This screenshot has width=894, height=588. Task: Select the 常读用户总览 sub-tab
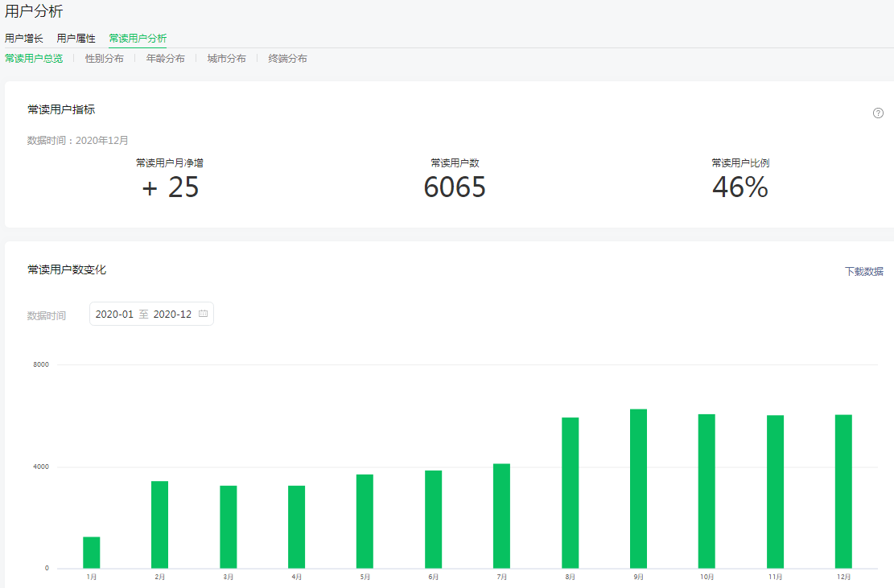[x=34, y=59]
